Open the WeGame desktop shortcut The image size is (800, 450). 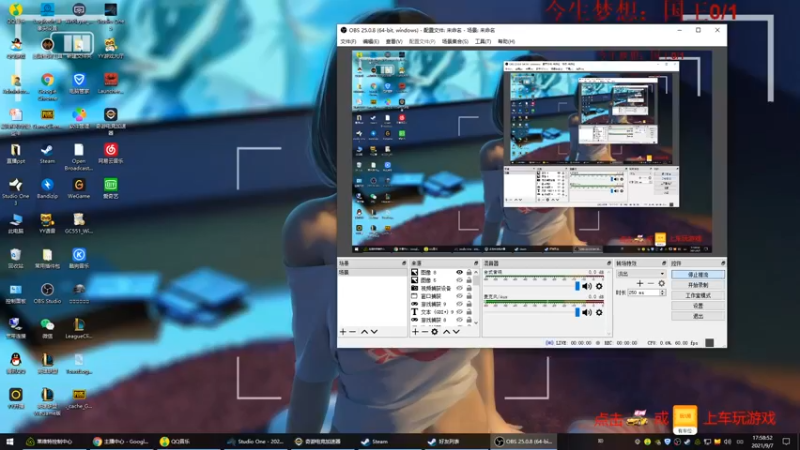click(79, 189)
